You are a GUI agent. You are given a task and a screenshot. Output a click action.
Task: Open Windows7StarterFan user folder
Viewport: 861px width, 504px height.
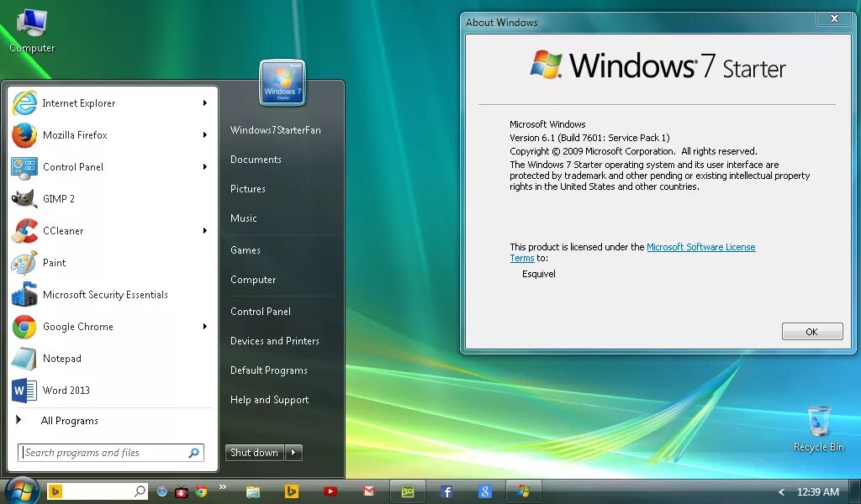(276, 130)
